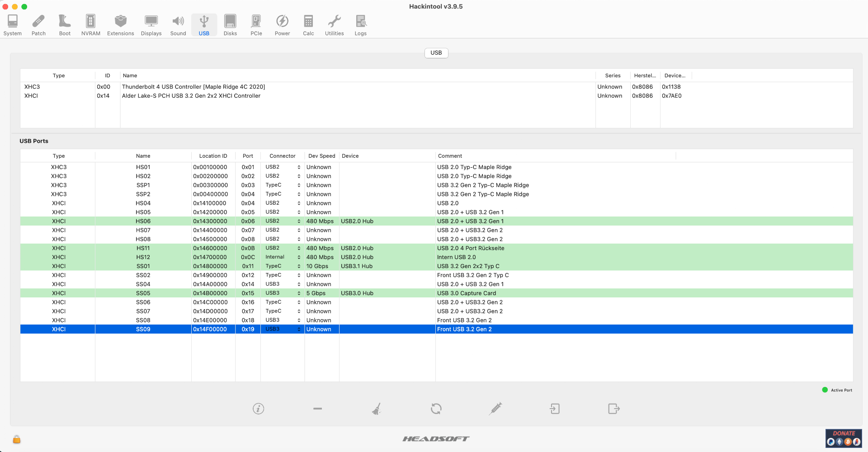Viewport: 868px width, 452px height.
Task: Click location ID 0x14A00000
Action: [x=211, y=284]
